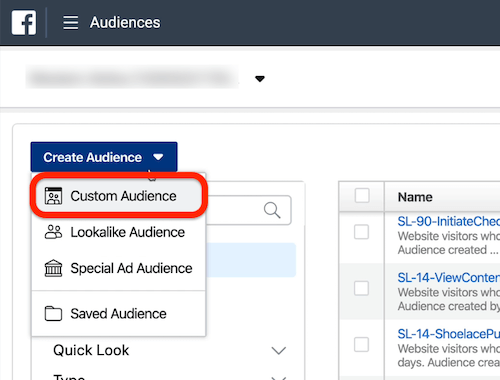This screenshot has width=500, height=380.
Task: Click the Facebook logo icon
Action: 24,23
